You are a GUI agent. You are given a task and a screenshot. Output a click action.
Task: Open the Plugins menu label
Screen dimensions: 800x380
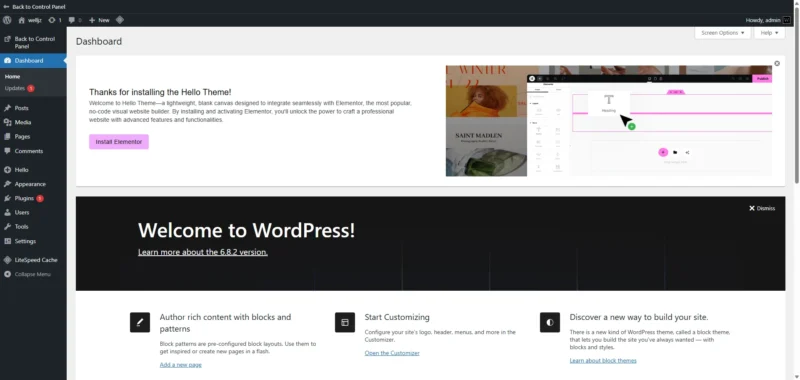[24, 198]
